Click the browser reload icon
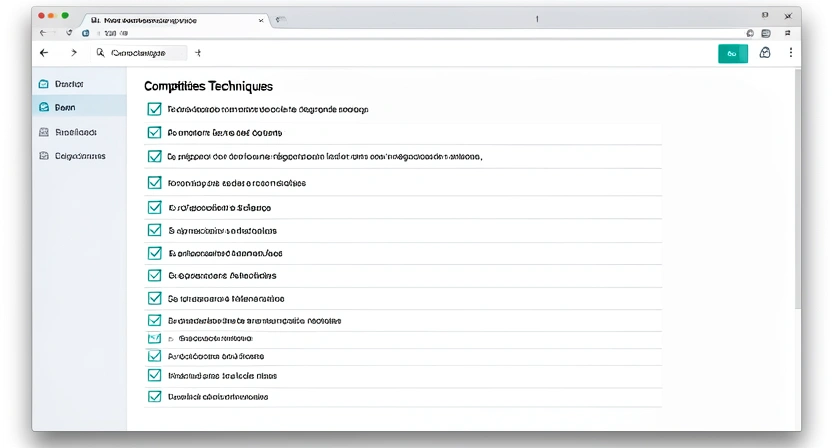 (x=69, y=33)
